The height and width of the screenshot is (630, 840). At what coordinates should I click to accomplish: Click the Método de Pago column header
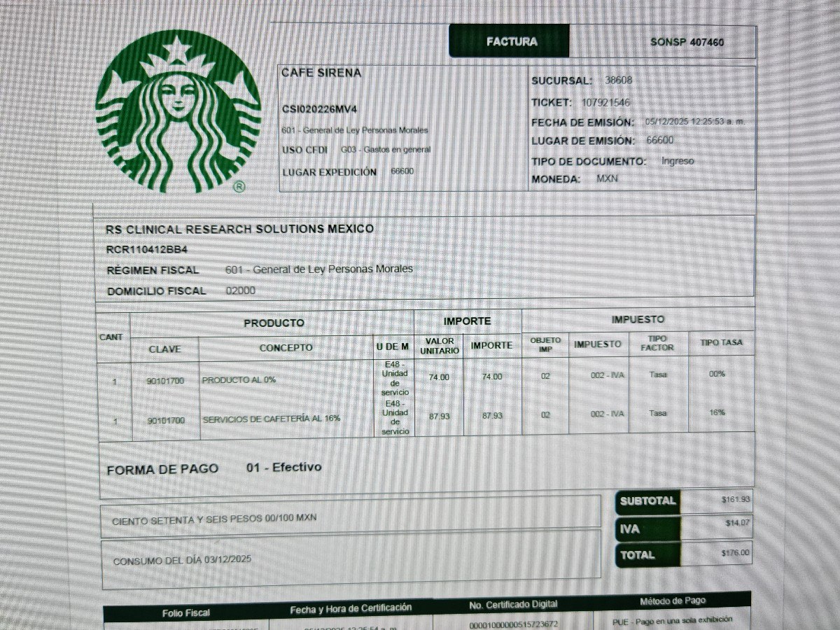click(x=672, y=601)
